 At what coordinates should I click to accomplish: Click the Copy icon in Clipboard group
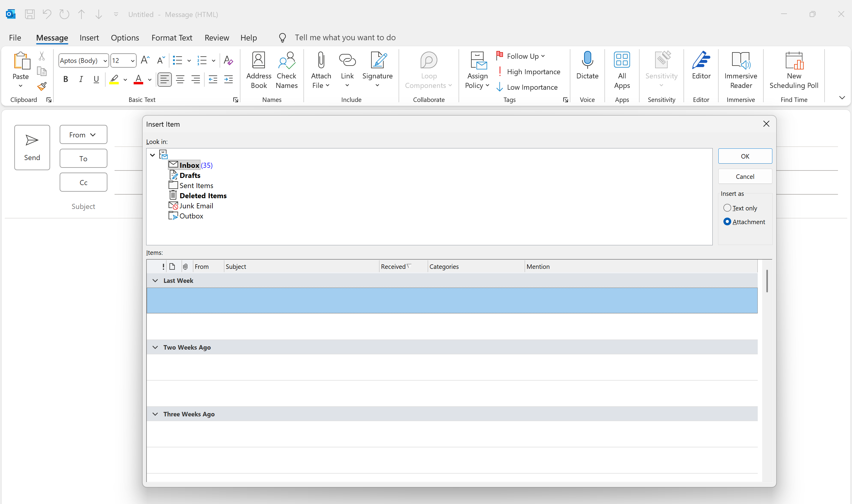coord(42,71)
